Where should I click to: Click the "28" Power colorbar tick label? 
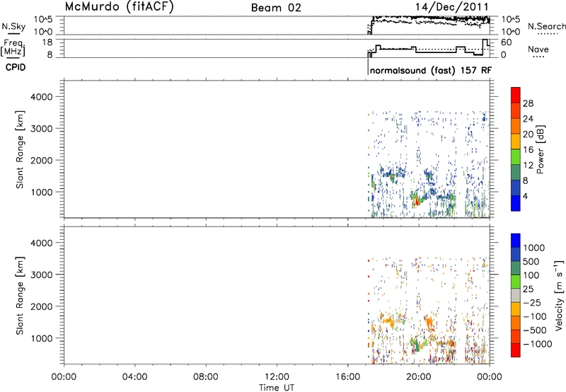[528, 103]
